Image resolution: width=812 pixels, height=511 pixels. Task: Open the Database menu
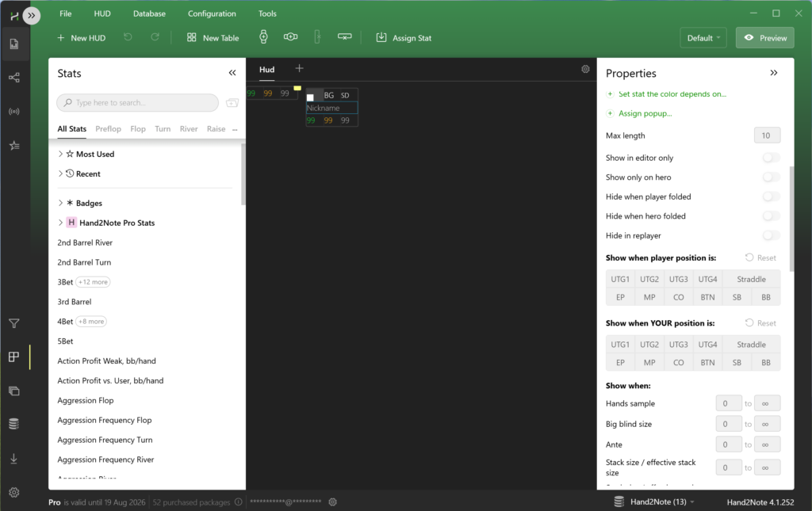point(149,13)
